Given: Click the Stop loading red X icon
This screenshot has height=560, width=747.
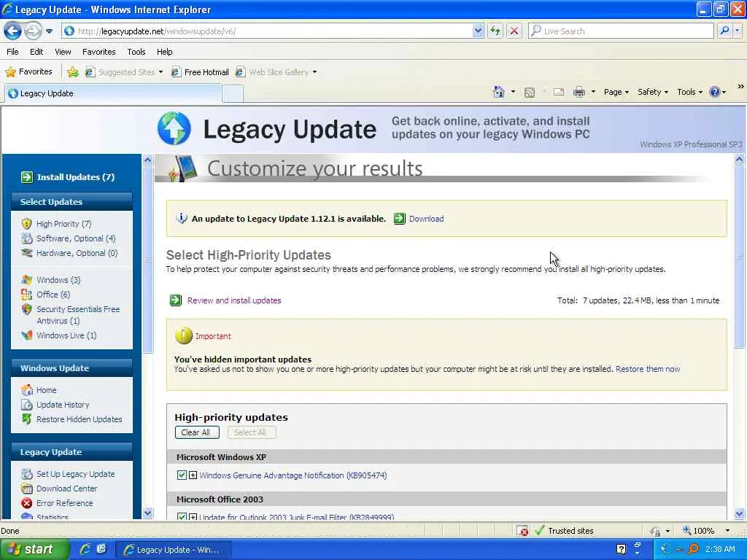Looking at the screenshot, I should 514,31.
